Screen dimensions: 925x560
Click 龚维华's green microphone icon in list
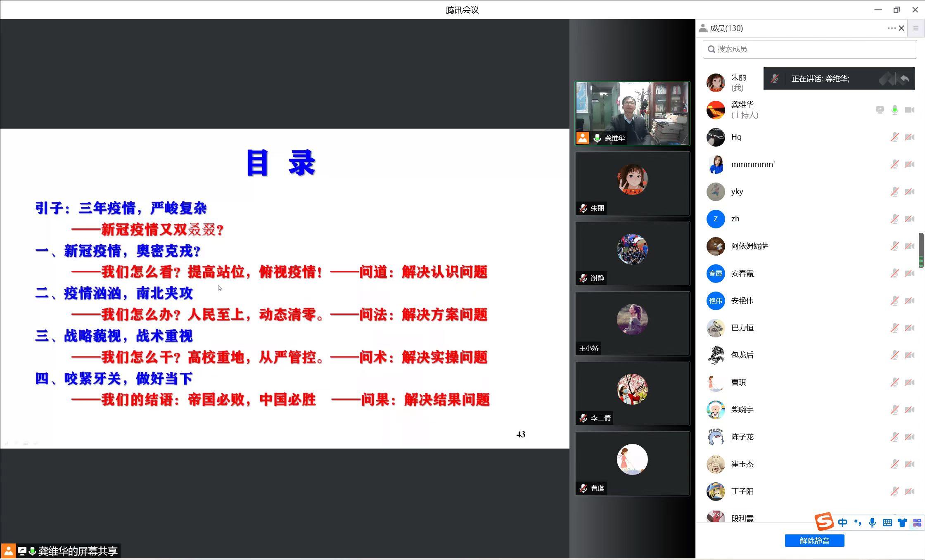[894, 110]
